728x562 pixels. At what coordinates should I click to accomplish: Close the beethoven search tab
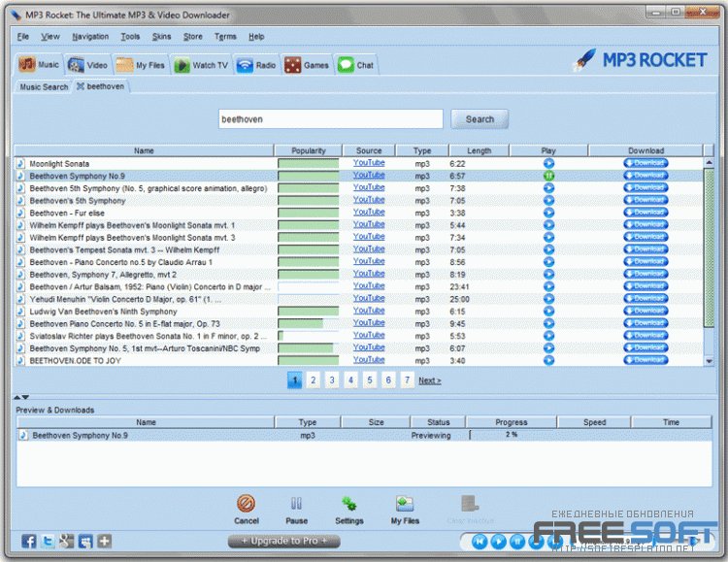(81, 86)
